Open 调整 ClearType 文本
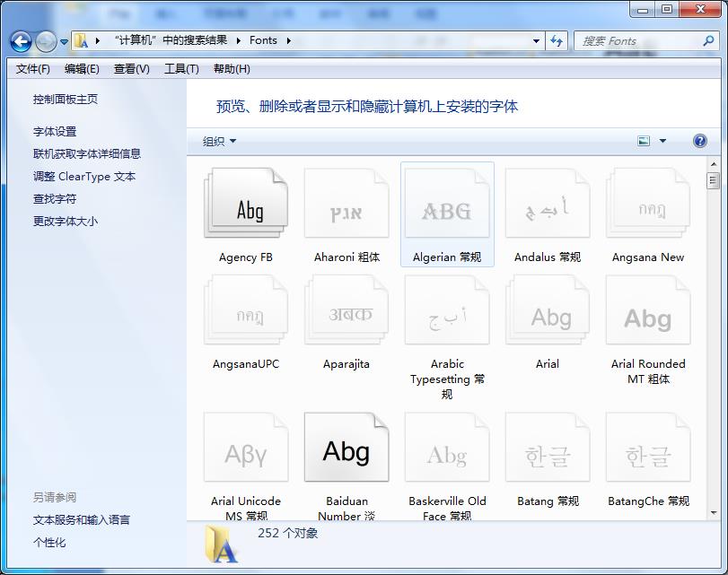Viewport: 728px width, 575px height. pos(84,177)
